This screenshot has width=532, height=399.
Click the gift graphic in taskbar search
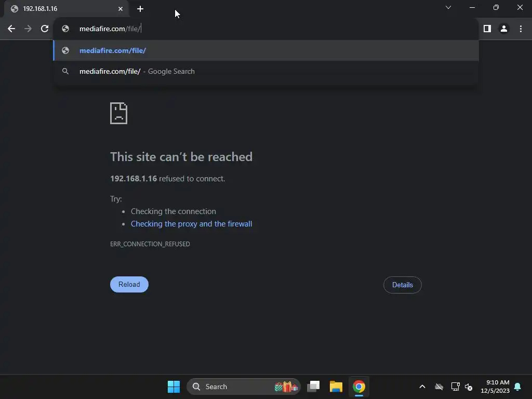point(287,387)
